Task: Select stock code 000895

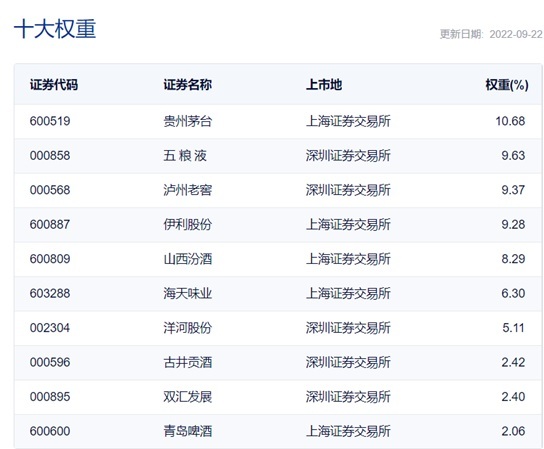Action: coord(50,397)
